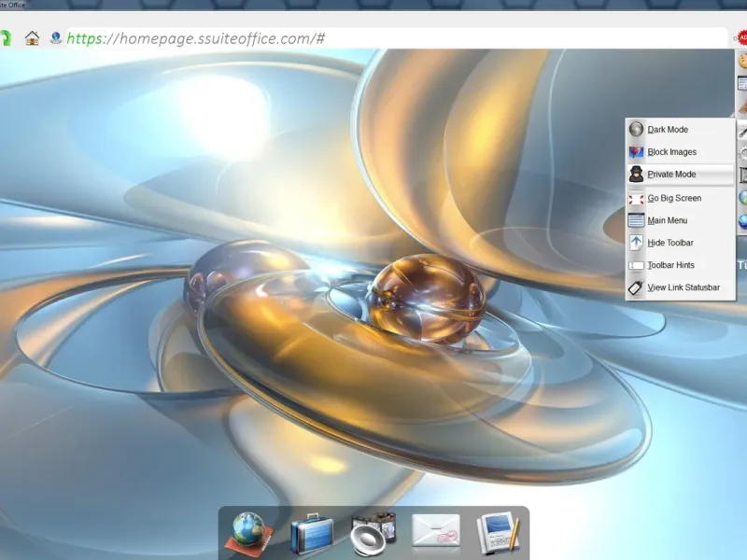Click the green refresh arrow icon

tap(4, 38)
